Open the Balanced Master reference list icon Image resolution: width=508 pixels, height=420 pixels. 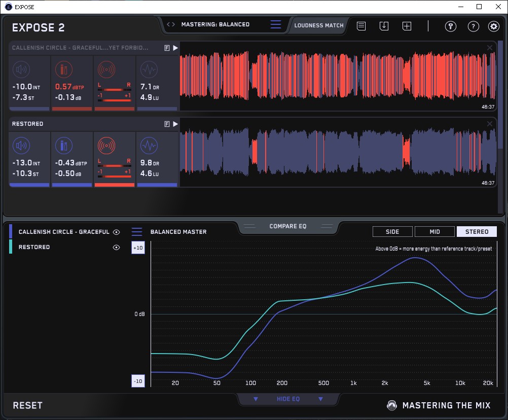pos(137,232)
